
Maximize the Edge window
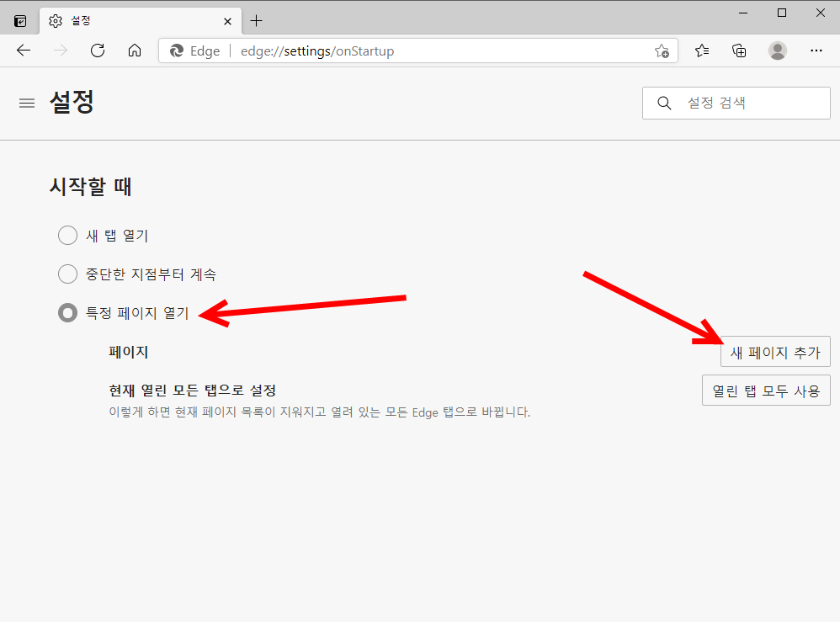pos(782,13)
